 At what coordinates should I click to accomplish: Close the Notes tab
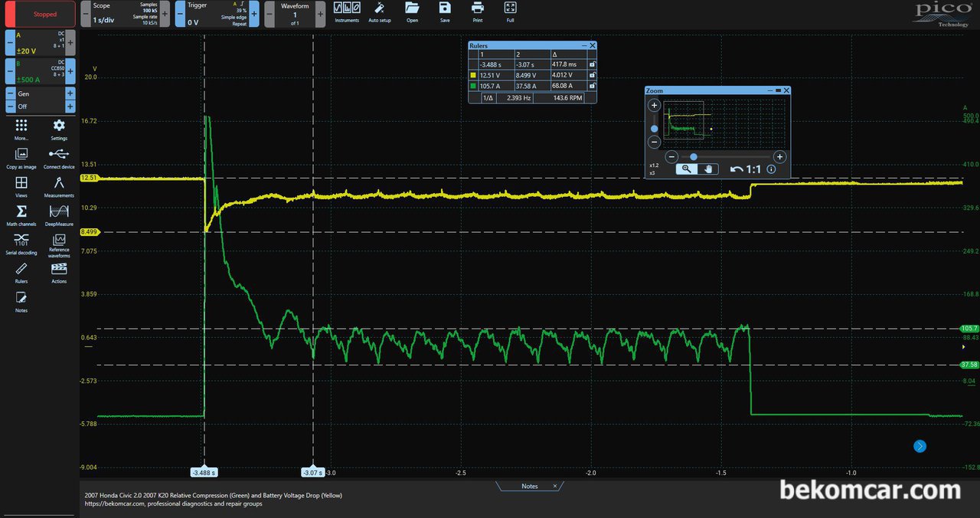coord(555,486)
